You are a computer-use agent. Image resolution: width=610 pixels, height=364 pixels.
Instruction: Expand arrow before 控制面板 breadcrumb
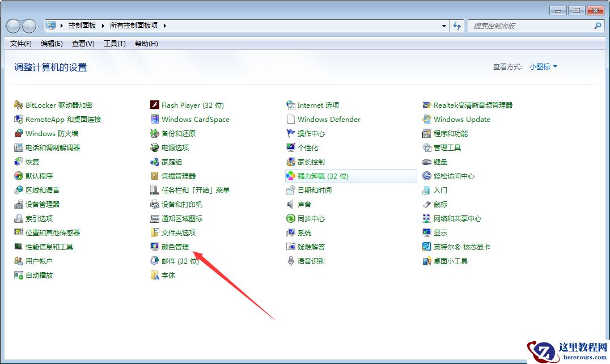tap(61, 26)
